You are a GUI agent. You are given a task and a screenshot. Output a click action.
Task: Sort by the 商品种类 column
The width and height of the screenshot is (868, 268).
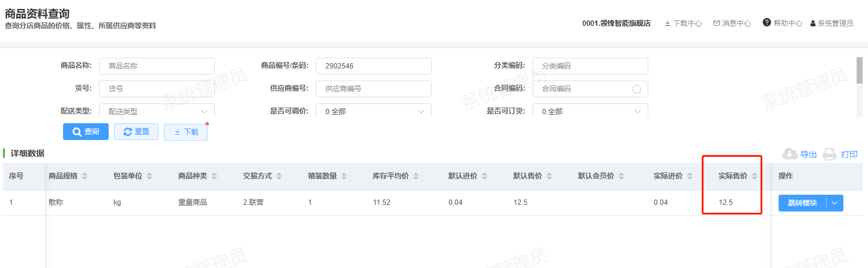tap(214, 176)
